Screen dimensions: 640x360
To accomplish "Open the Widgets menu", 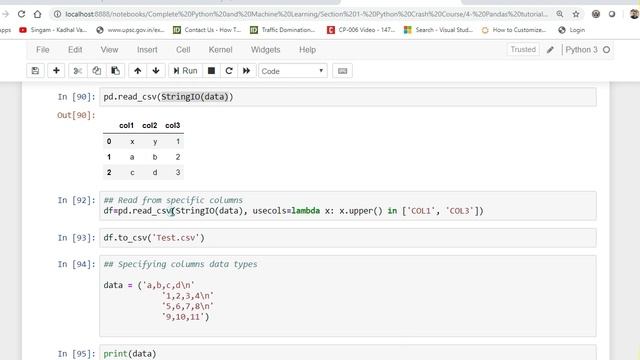I will pos(265,50).
